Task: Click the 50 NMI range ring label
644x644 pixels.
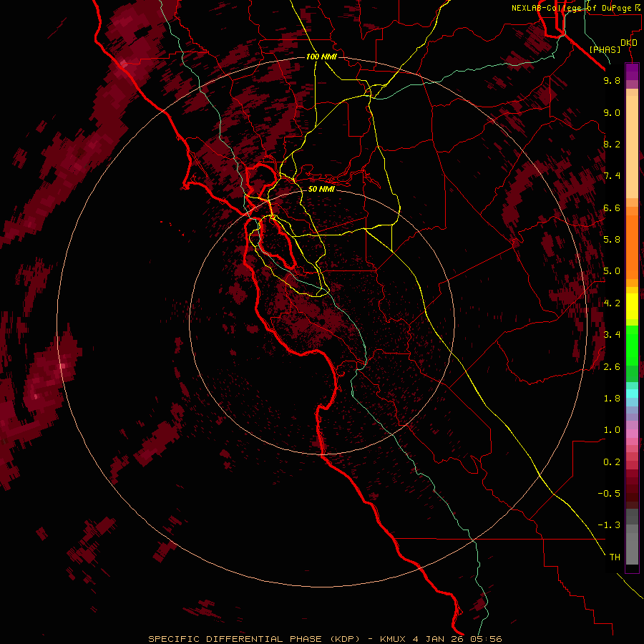Action: [321, 189]
